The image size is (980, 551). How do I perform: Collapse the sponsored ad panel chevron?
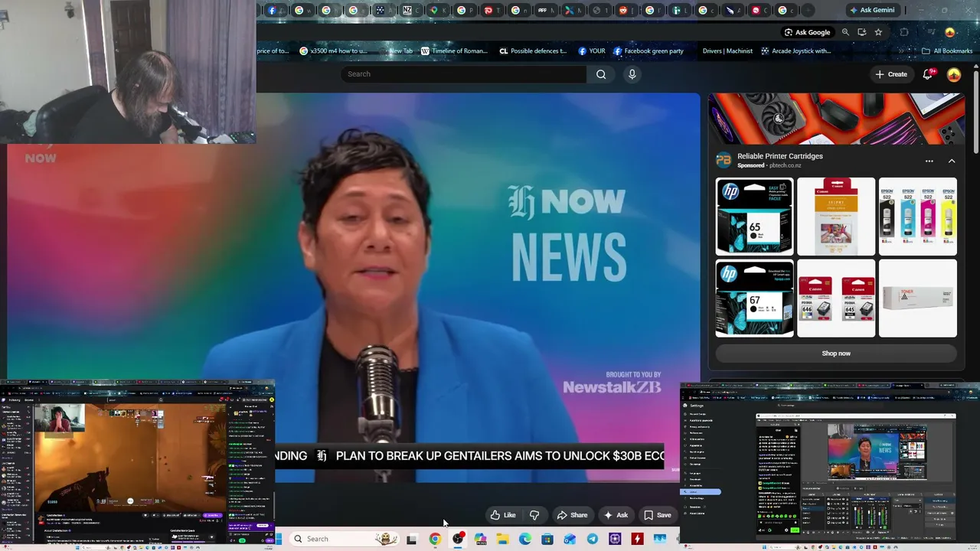[952, 161]
